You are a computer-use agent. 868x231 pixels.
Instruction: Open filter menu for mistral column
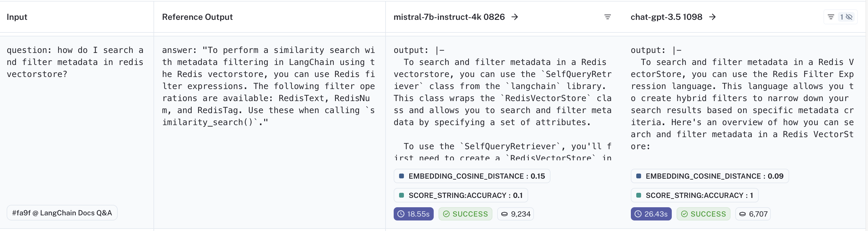tap(608, 17)
